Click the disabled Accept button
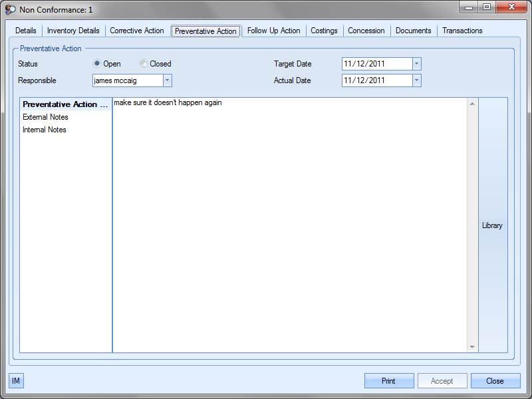 click(x=442, y=380)
